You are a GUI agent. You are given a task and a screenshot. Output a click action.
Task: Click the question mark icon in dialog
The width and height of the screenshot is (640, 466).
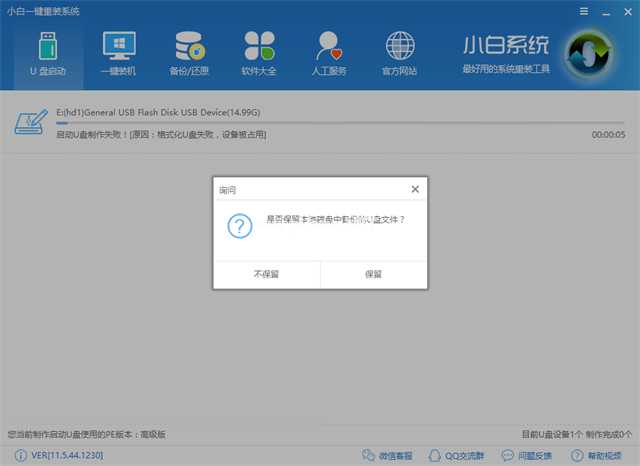pos(240,226)
